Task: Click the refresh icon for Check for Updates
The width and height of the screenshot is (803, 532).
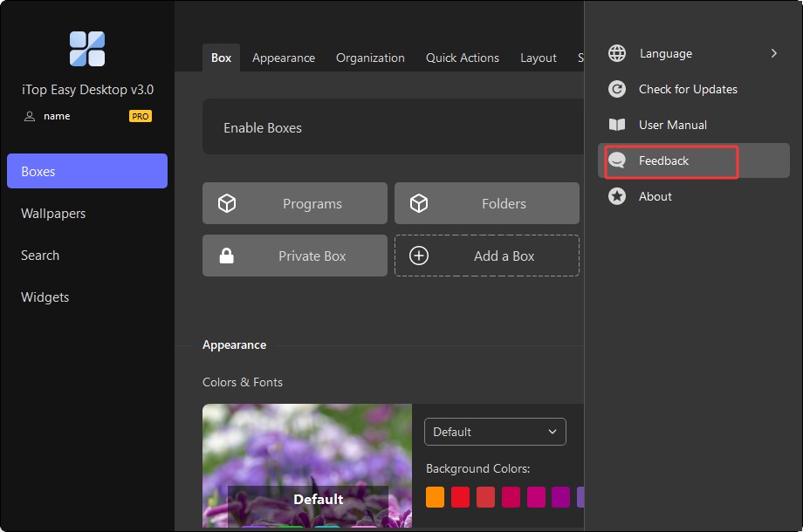Action: [617, 89]
